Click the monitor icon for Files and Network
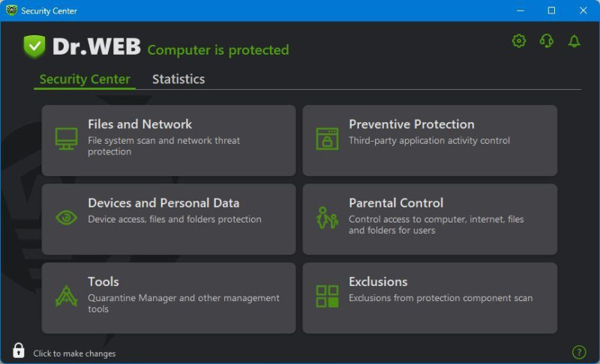This screenshot has height=364, width=600. [x=66, y=139]
